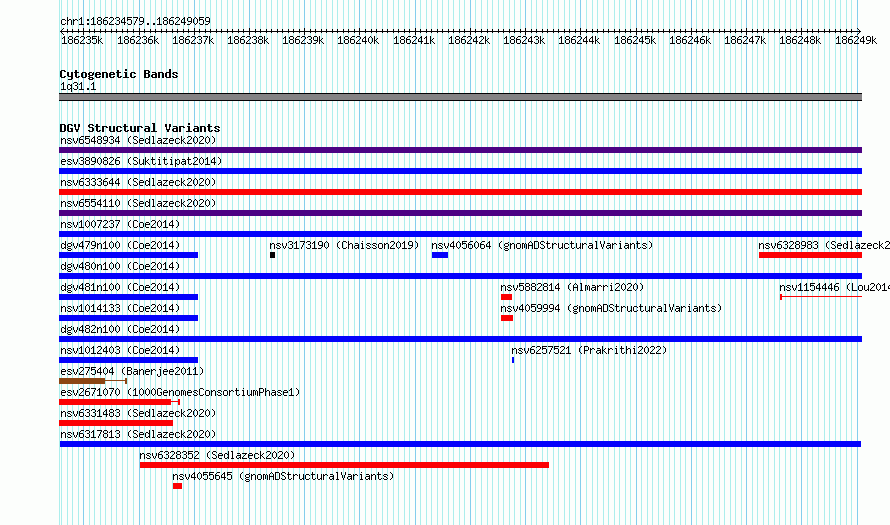Open nsv4056064 (gnomADStructuralVariants) label
This screenshot has width=890, height=525.
[542, 245]
